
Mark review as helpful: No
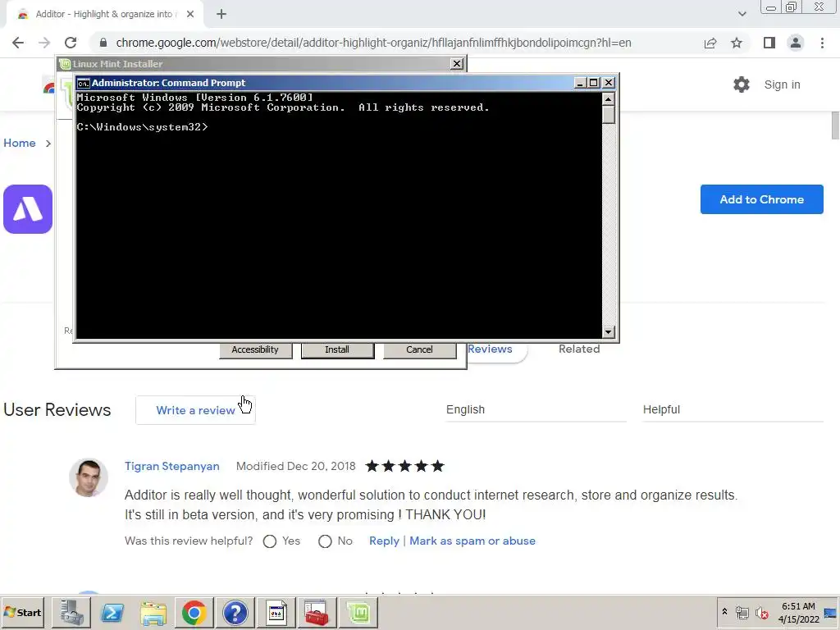(325, 541)
